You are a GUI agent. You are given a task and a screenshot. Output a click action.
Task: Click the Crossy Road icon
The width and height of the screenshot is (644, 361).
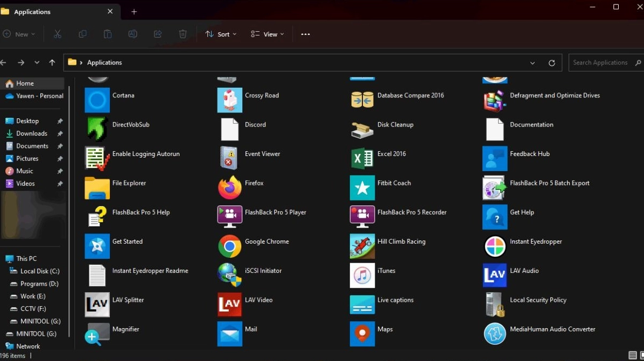(x=230, y=100)
